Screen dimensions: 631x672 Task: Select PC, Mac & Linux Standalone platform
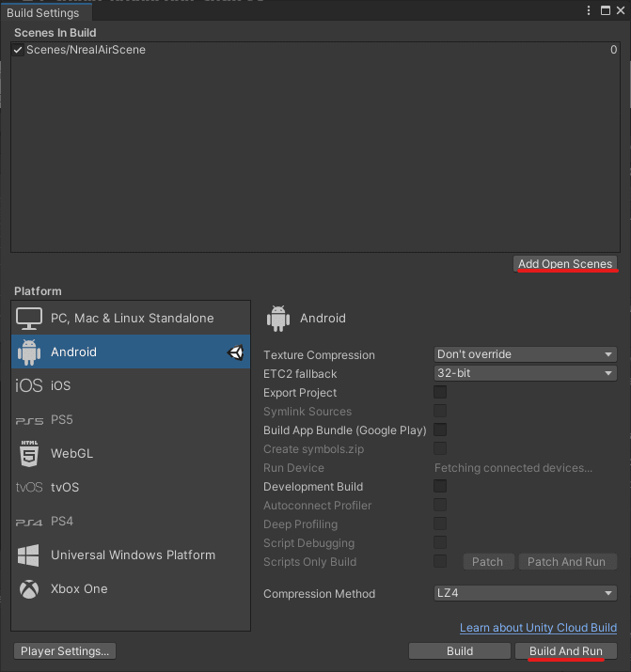tap(131, 318)
